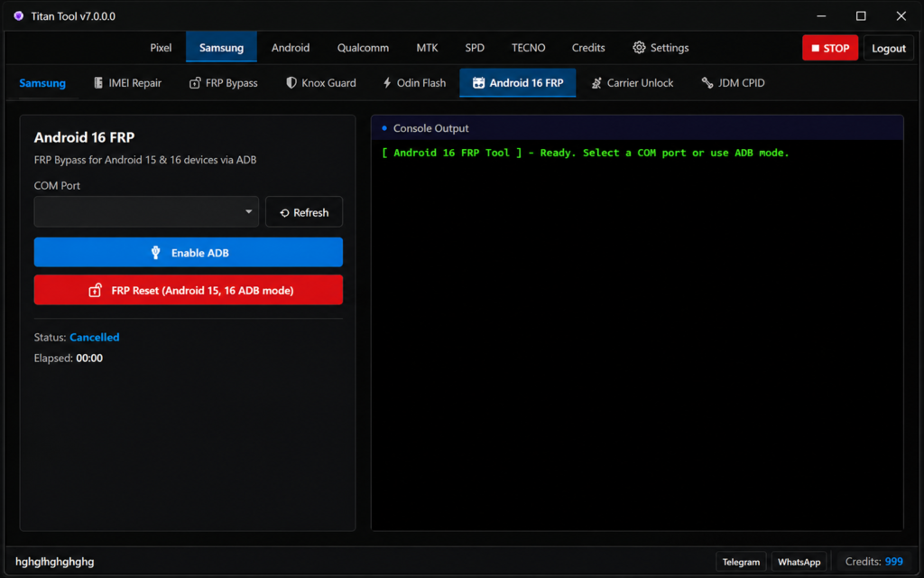
Task: Click the Android 16 FRP panel heading
Action: tap(84, 137)
